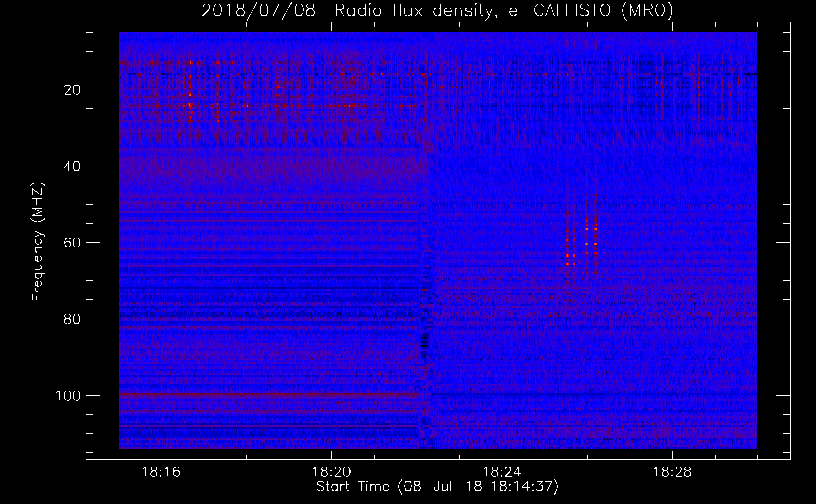Click the 18:28 time tick label

click(x=672, y=472)
